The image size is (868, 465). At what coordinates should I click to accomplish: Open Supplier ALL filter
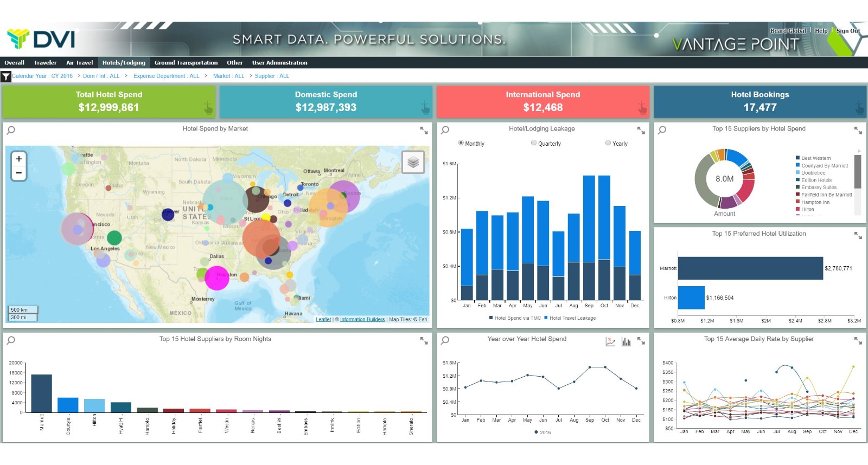[x=272, y=76]
